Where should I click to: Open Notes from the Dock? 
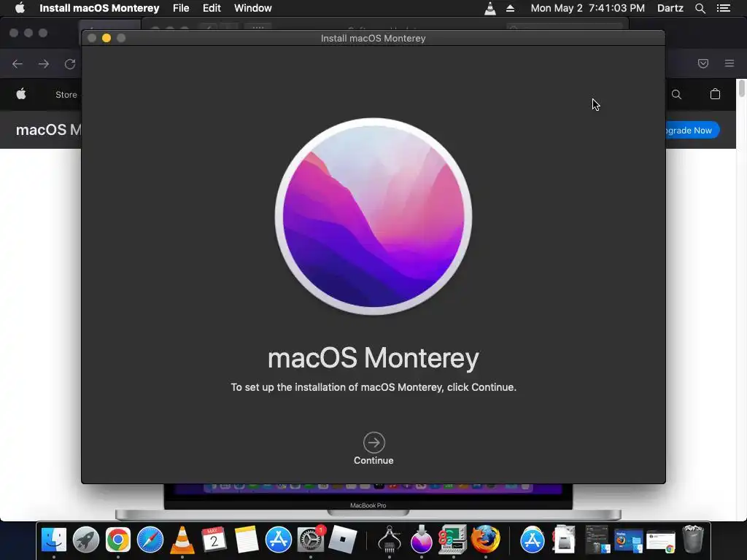[247, 540]
